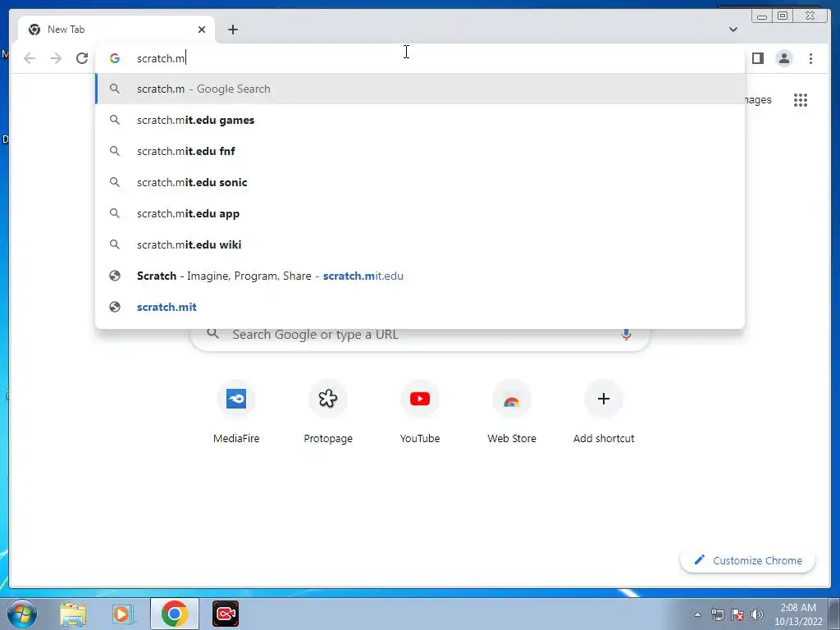Click the Chrome taskbar icon
This screenshot has width=840, height=630.
pyautogui.click(x=174, y=614)
